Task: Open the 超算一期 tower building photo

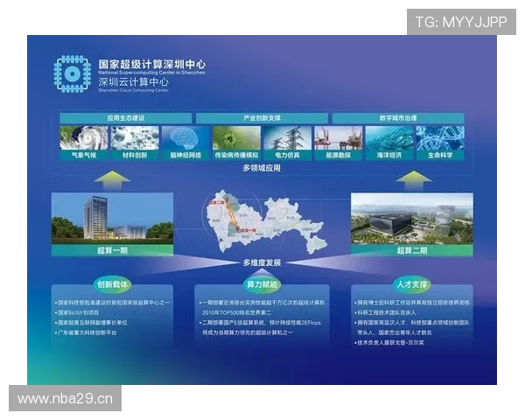Action: point(112,218)
